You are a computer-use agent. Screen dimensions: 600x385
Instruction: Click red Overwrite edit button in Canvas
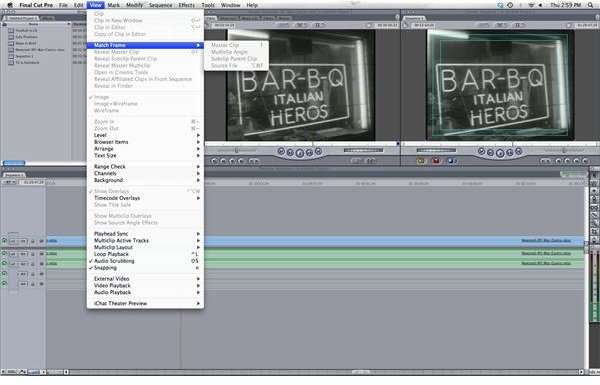tap(436, 161)
